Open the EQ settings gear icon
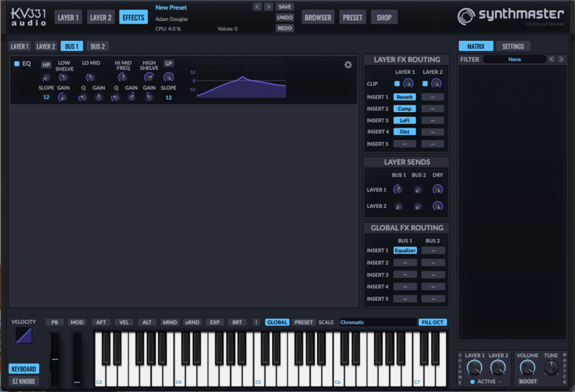The width and height of the screenshot is (575, 392). [x=348, y=65]
